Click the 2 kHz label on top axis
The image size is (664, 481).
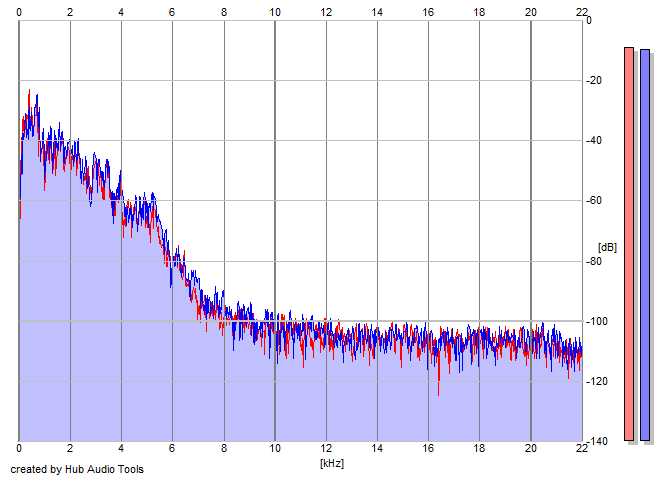click(x=70, y=12)
